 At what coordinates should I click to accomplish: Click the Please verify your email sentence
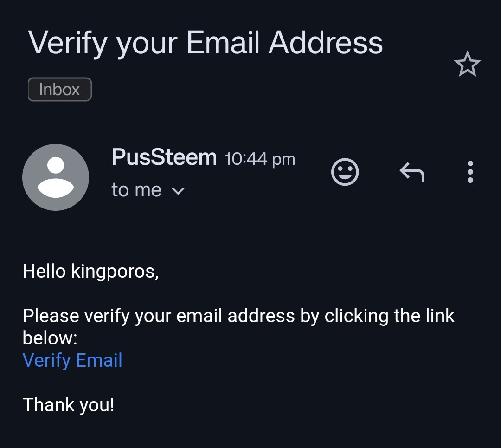click(238, 327)
